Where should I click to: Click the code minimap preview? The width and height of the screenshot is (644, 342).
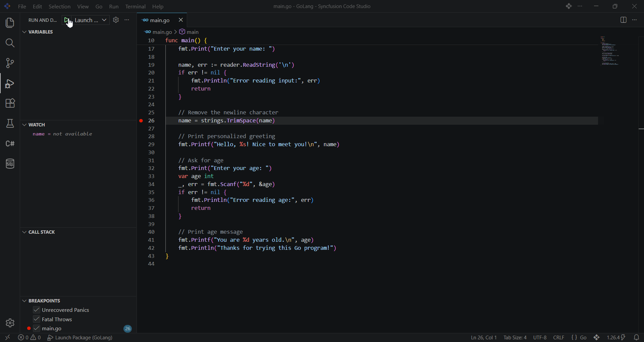click(x=610, y=51)
